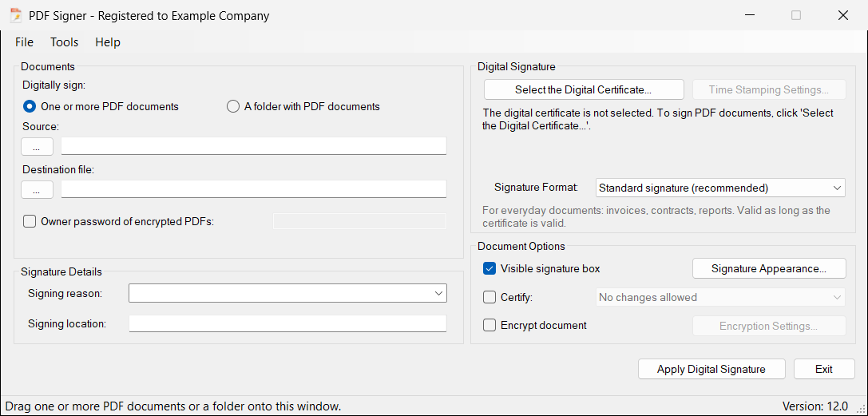Open the Signature Format dropdown
This screenshot has height=416, width=868.
[720, 188]
